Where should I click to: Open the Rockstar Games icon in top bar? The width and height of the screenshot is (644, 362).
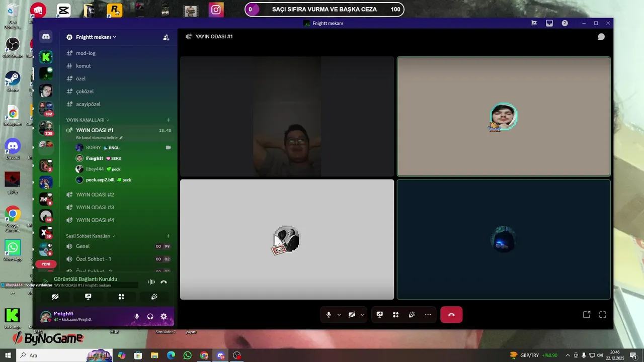[115, 10]
